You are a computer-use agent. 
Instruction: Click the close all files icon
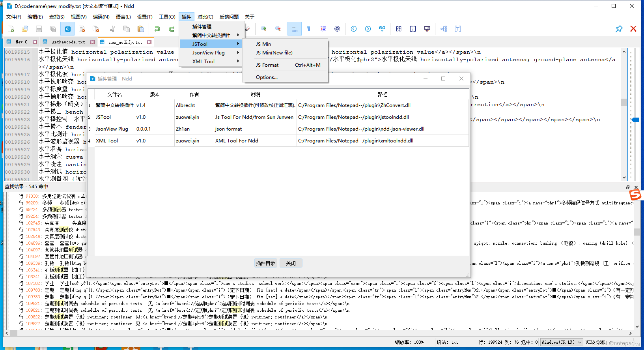click(96, 29)
